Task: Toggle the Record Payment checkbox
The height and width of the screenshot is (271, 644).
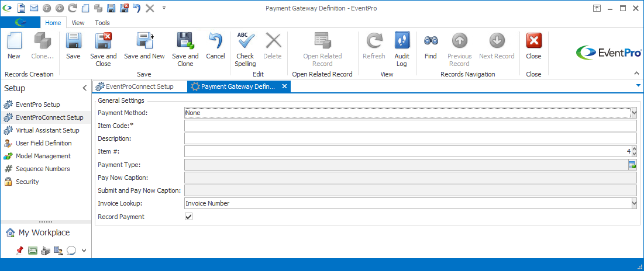Action: 188,217
